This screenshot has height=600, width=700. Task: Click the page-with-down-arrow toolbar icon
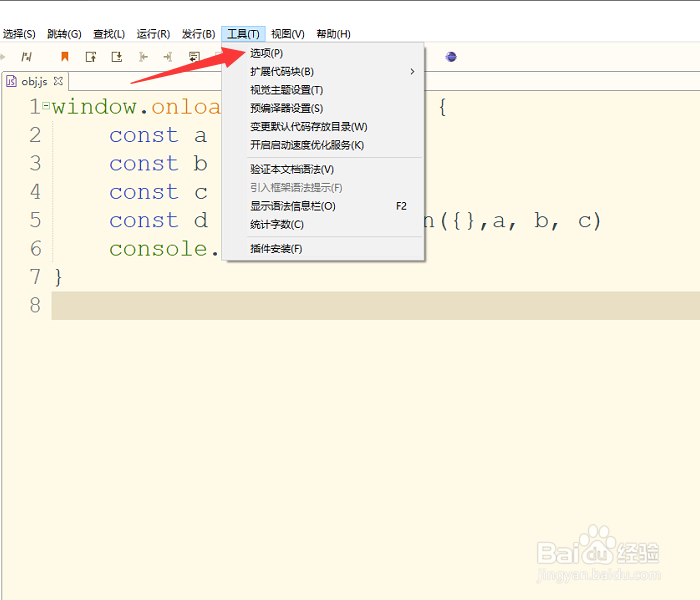(117, 57)
